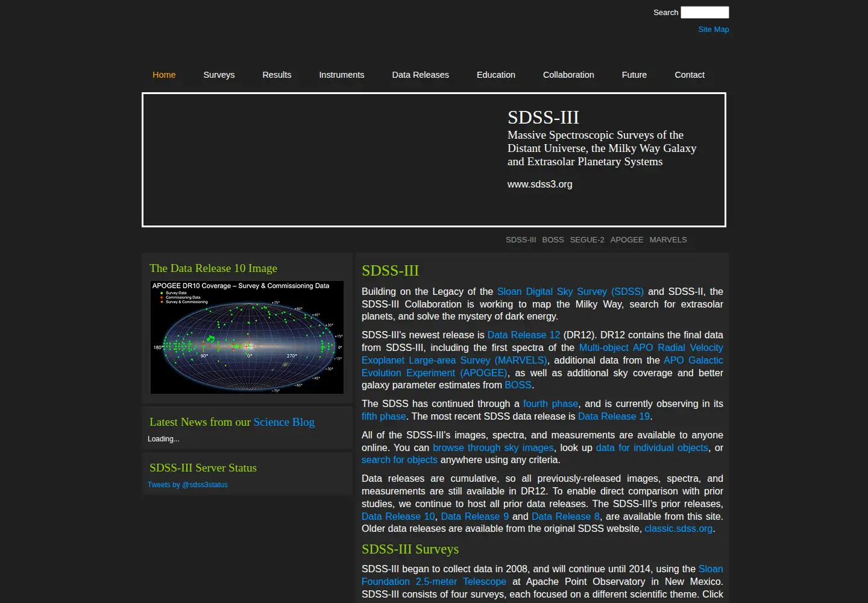This screenshot has width=868, height=603.
Task: Follow the BOSS link in the paragraph
Action: pyautogui.click(x=518, y=385)
